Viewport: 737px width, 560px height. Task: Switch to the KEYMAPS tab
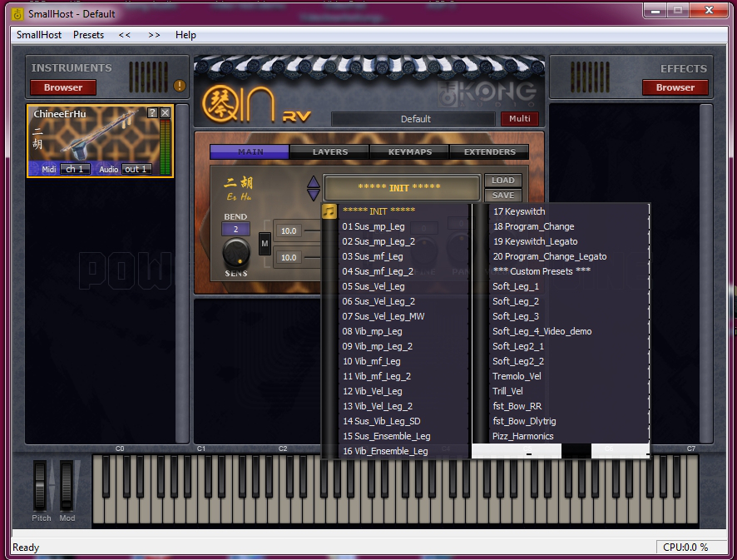(410, 152)
